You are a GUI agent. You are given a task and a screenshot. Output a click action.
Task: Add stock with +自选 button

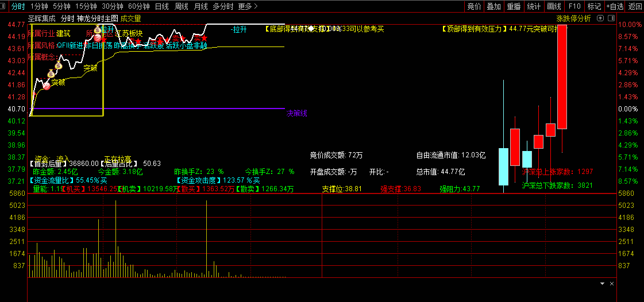[x=615, y=6]
